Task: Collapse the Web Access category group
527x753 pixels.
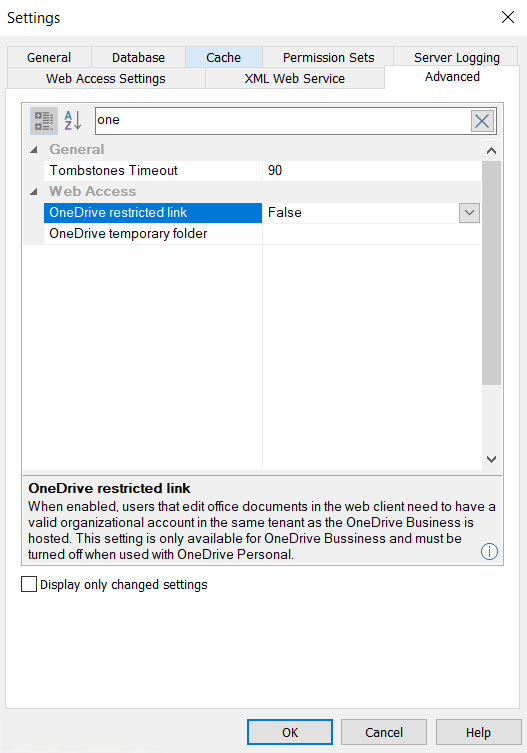Action: tap(34, 192)
